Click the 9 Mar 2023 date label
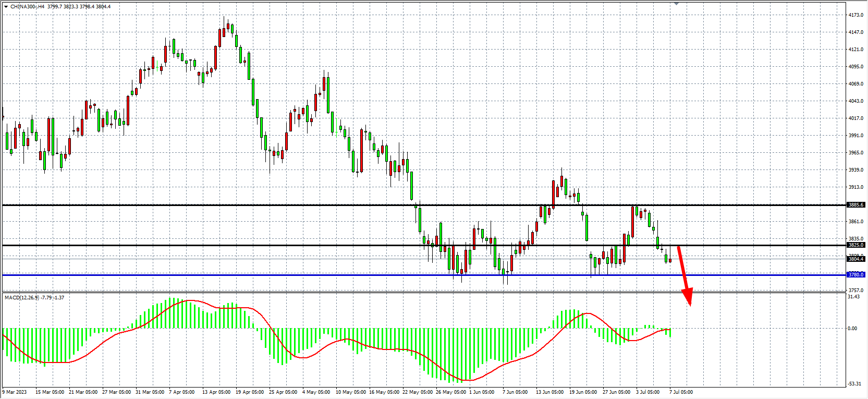 pyautogui.click(x=15, y=392)
